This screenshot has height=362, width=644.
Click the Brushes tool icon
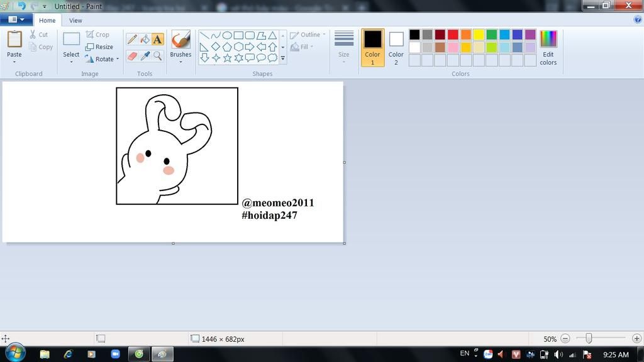click(180, 40)
